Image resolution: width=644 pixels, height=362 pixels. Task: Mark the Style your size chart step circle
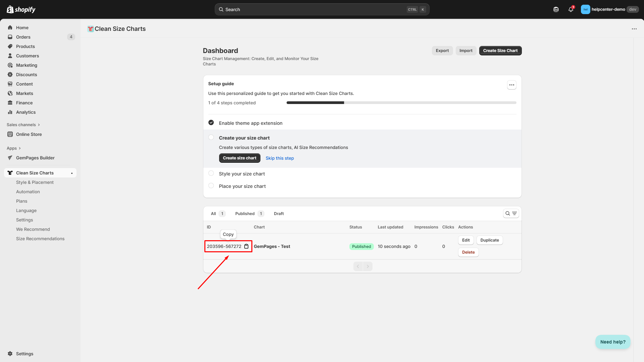click(211, 173)
